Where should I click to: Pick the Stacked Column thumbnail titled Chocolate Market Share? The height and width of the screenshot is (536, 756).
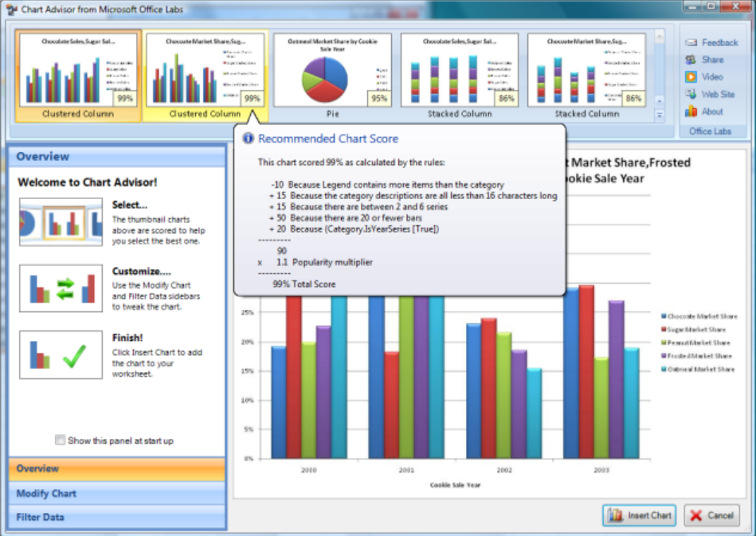point(587,76)
